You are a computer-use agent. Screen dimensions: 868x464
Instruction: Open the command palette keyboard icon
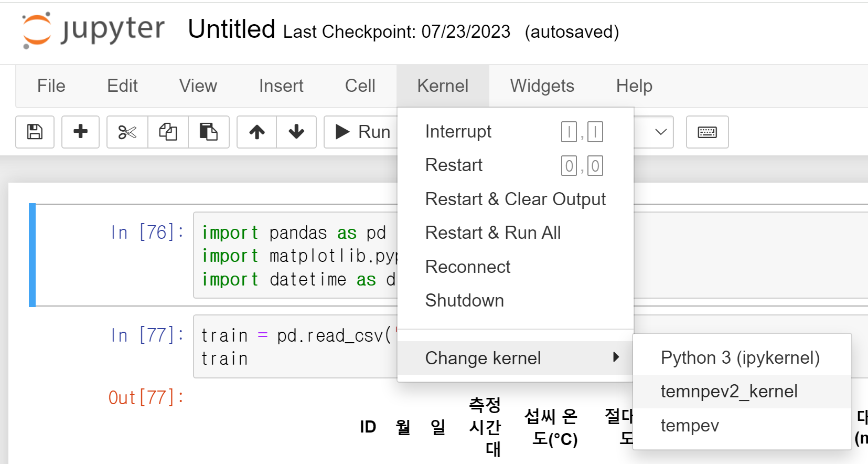pos(707,132)
